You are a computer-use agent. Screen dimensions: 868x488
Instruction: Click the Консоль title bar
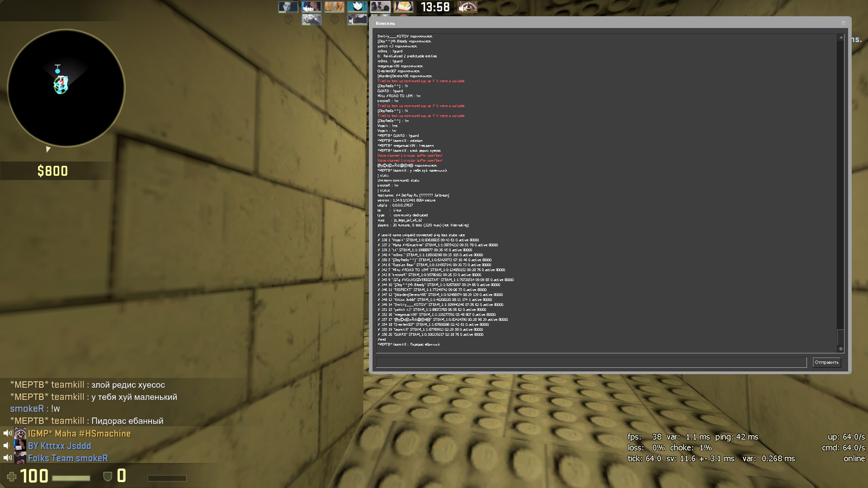pos(588,23)
